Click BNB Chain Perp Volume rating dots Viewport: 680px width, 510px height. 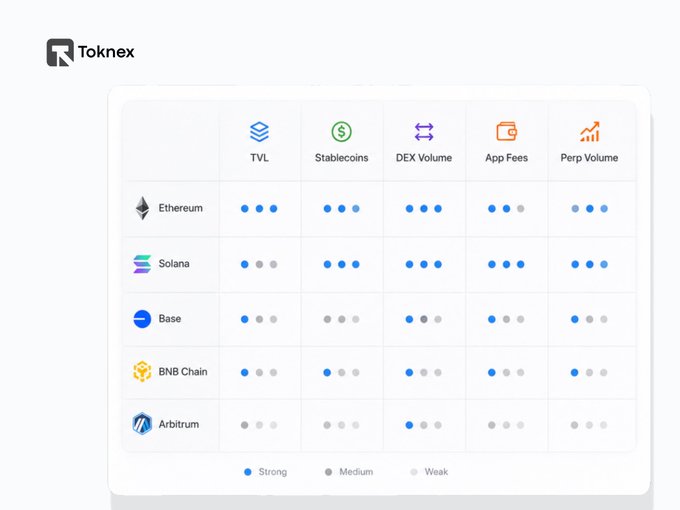[589, 373]
